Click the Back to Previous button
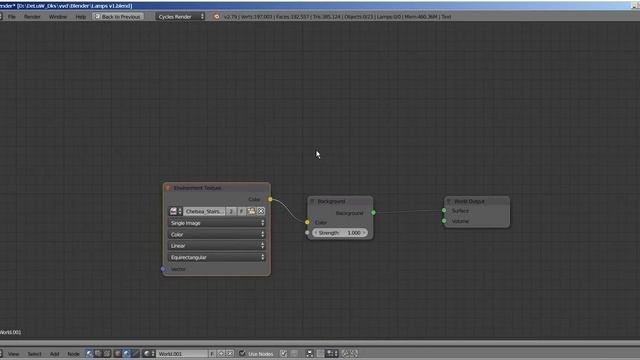The width and height of the screenshot is (640, 360). click(118, 17)
